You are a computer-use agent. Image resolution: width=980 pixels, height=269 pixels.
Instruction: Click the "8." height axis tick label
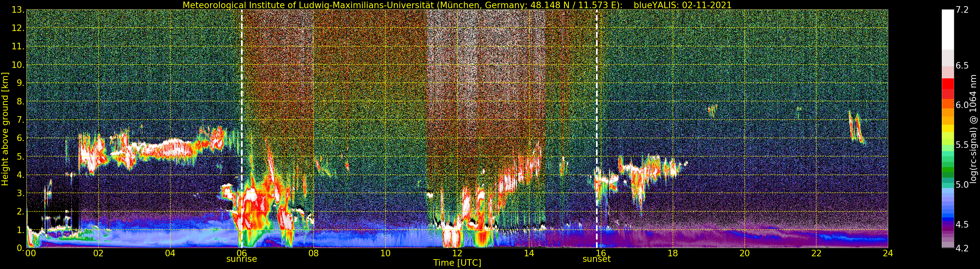pyautogui.click(x=20, y=101)
